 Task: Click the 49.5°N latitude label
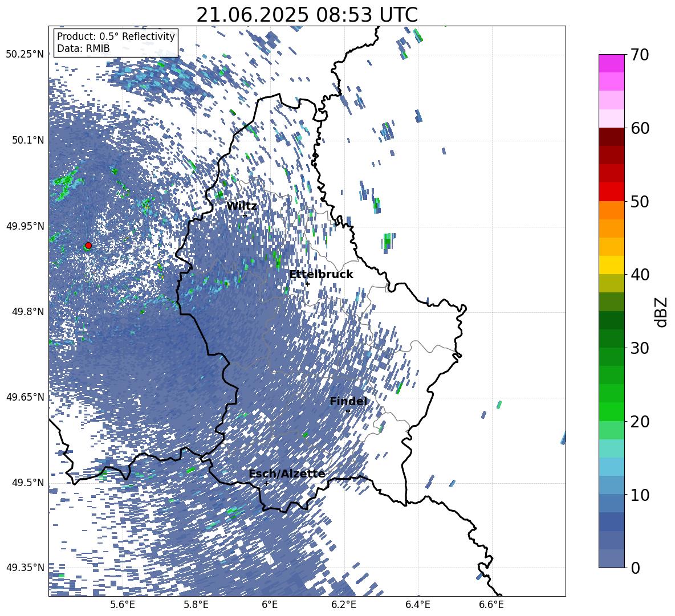click(27, 482)
